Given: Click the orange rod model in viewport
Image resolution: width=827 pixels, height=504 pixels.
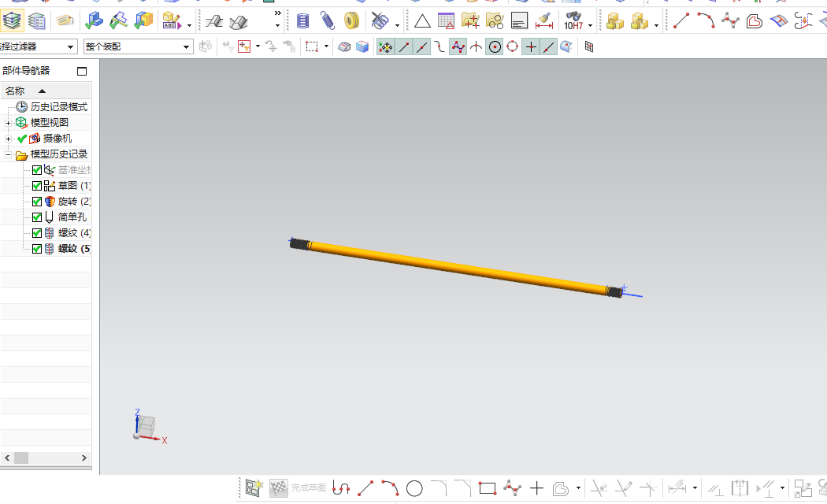Looking at the screenshot, I should click(456, 267).
